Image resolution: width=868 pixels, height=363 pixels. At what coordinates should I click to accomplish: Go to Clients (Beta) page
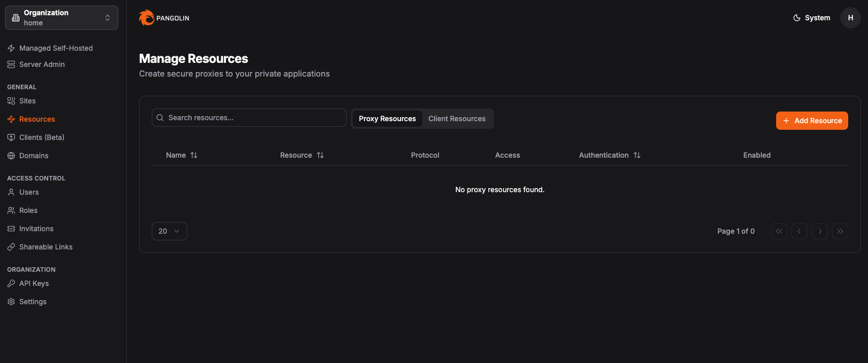click(x=42, y=137)
